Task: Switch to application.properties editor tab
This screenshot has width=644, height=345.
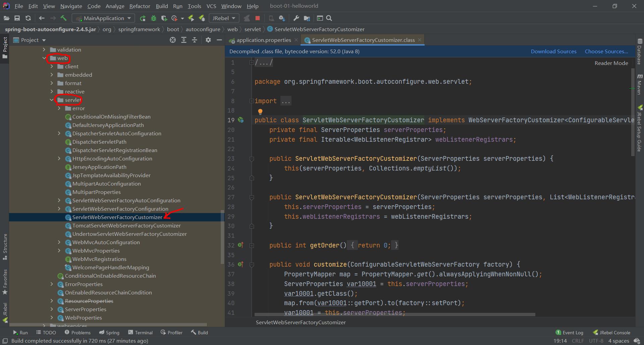Action: (x=264, y=40)
